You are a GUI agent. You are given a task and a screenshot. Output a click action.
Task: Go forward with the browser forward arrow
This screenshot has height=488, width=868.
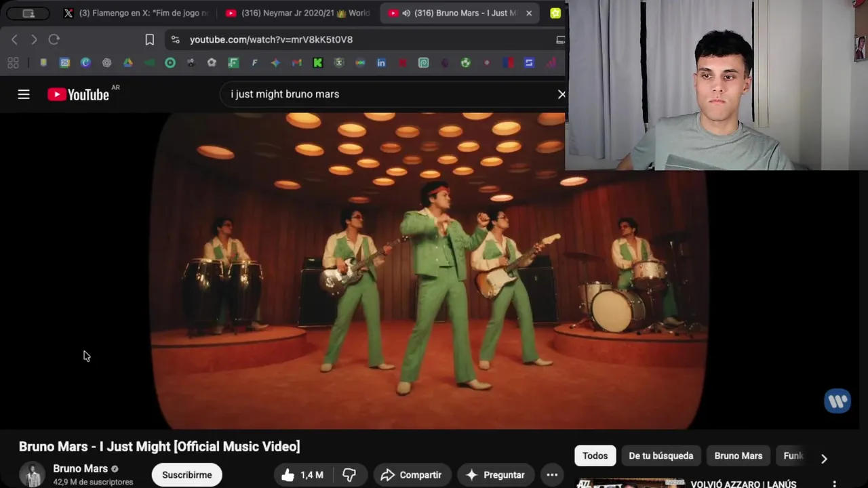[34, 39]
